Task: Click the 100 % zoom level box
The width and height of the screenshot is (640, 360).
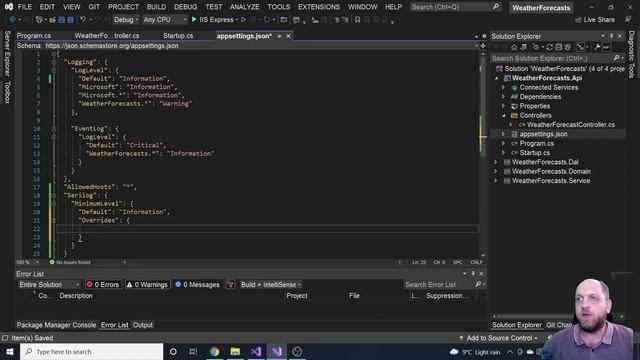Action: click(x=28, y=262)
